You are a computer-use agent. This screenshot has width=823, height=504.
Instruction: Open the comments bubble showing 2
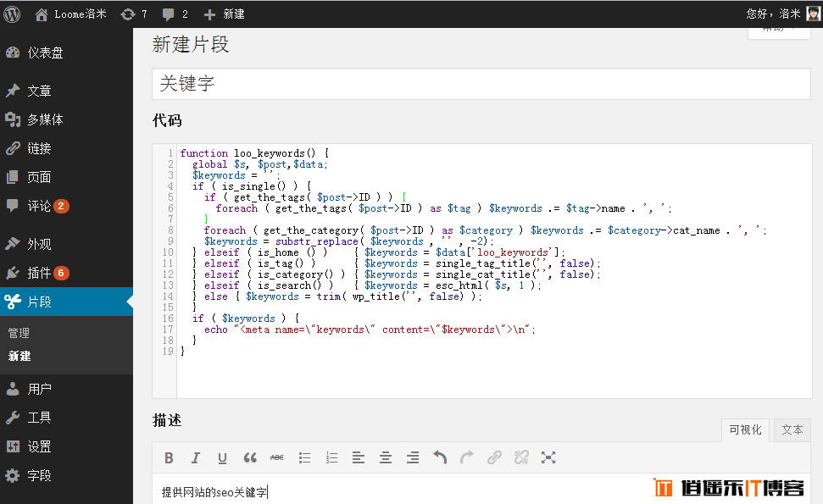175,14
